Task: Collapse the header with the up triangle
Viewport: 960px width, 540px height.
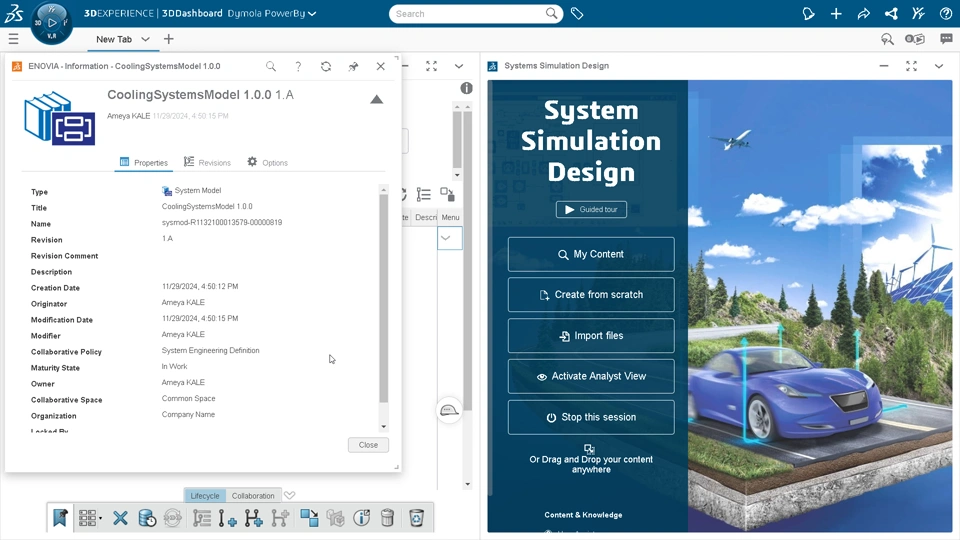Action: click(x=377, y=99)
